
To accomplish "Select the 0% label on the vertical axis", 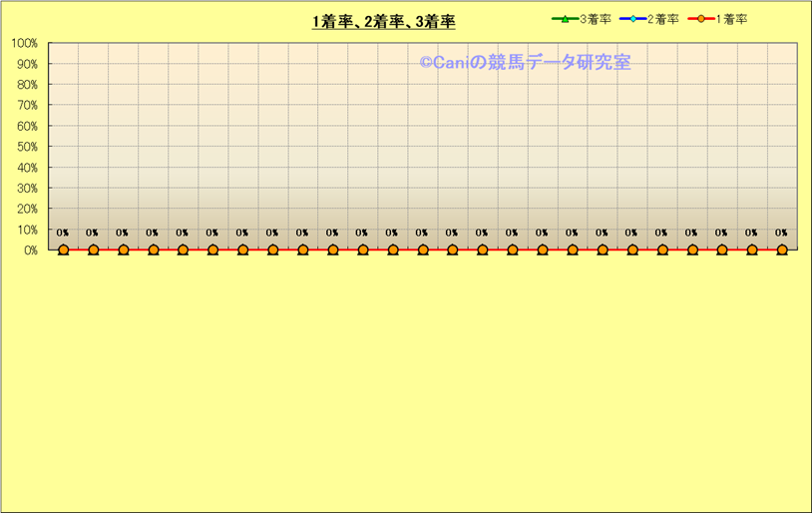I will tap(30, 251).
